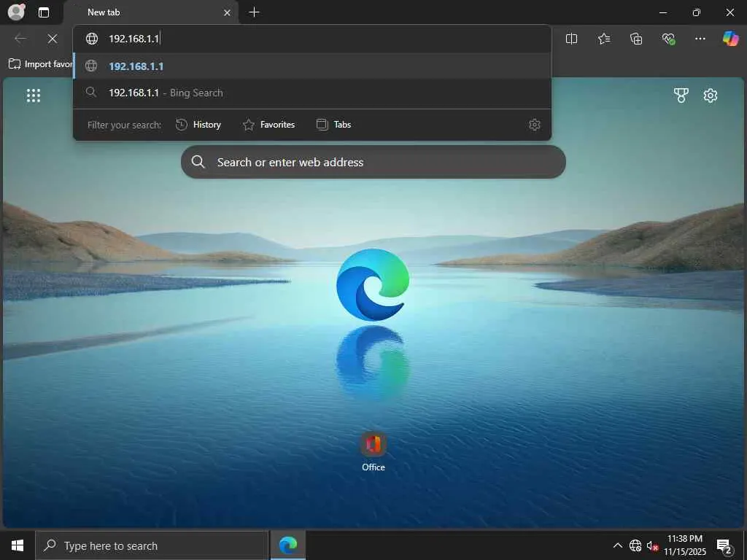Open the Collections icon
Viewport: 747px width, 560px height.
(636, 39)
